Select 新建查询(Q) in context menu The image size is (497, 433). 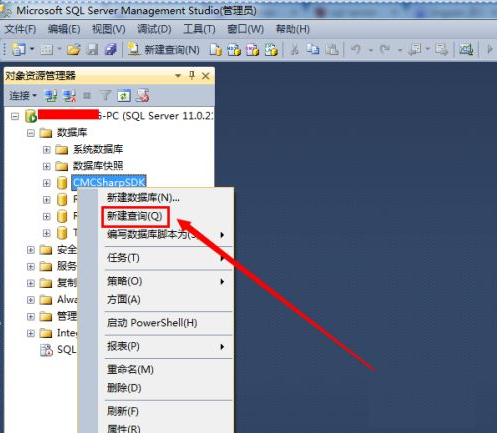pyautogui.click(x=135, y=216)
